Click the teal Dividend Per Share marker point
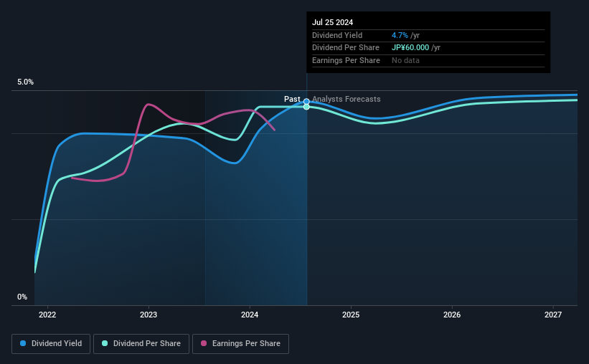Screen dimensions: 589x364 (x=306, y=107)
